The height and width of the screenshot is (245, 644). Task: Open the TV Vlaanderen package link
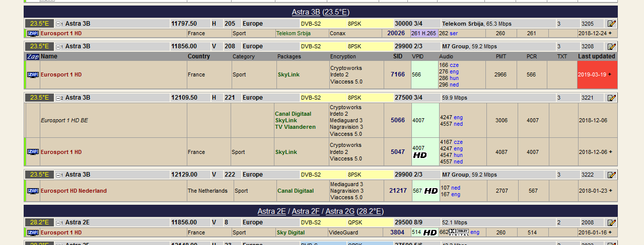(296, 127)
